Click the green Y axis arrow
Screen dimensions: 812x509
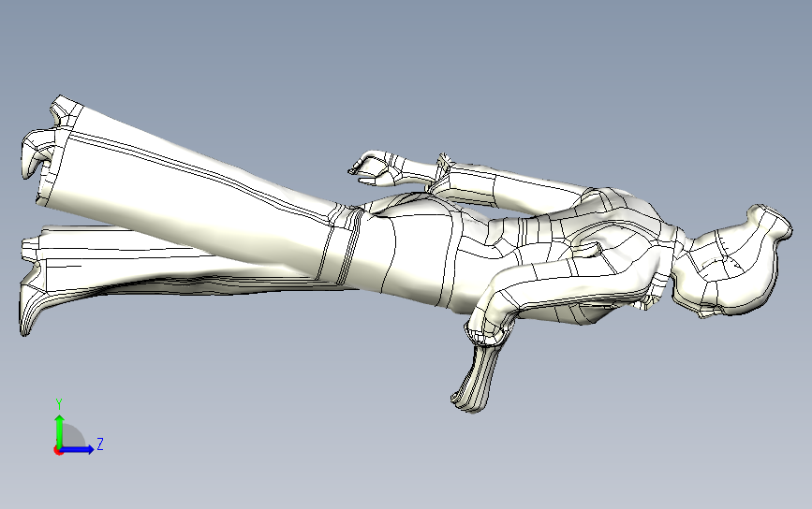[60, 431]
